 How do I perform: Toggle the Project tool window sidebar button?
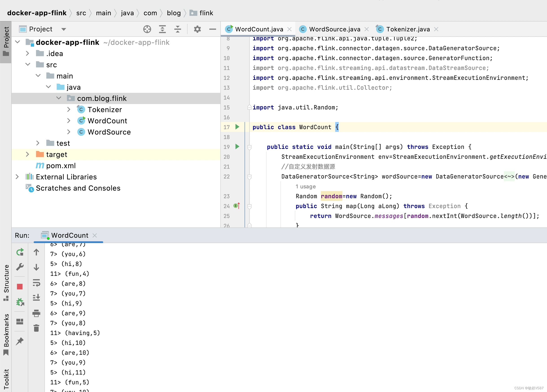pyautogui.click(x=6, y=42)
